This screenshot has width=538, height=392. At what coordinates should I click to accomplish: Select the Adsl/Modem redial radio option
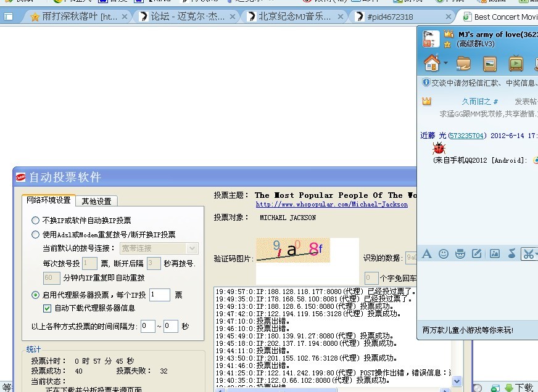tap(36, 234)
